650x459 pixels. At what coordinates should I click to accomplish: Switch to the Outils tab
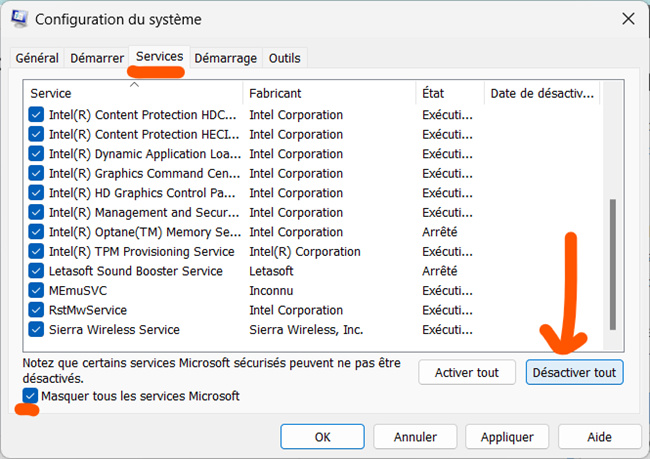point(284,59)
